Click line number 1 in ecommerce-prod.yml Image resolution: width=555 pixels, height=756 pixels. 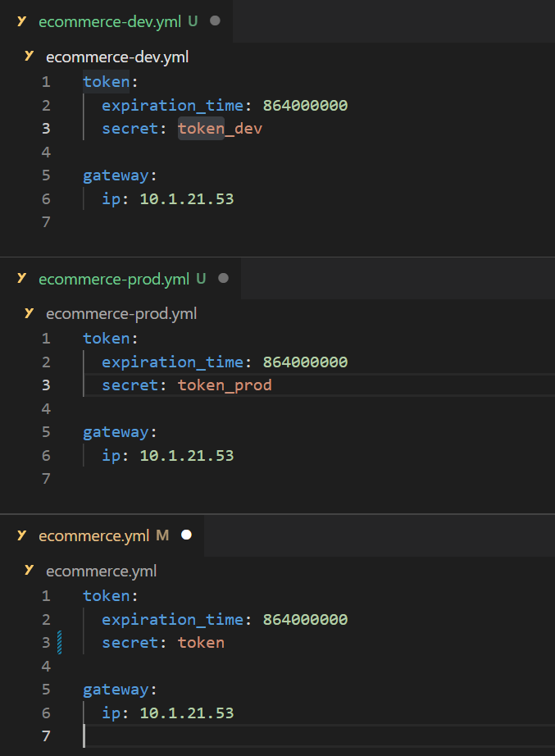pos(46,339)
